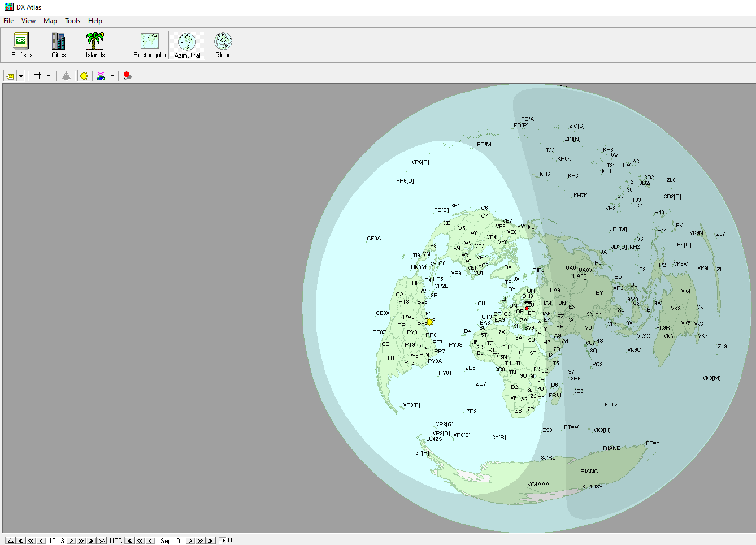Image resolution: width=756 pixels, height=545 pixels.
Task: Toggle the yellow prefix label button
Action: click(x=10, y=76)
